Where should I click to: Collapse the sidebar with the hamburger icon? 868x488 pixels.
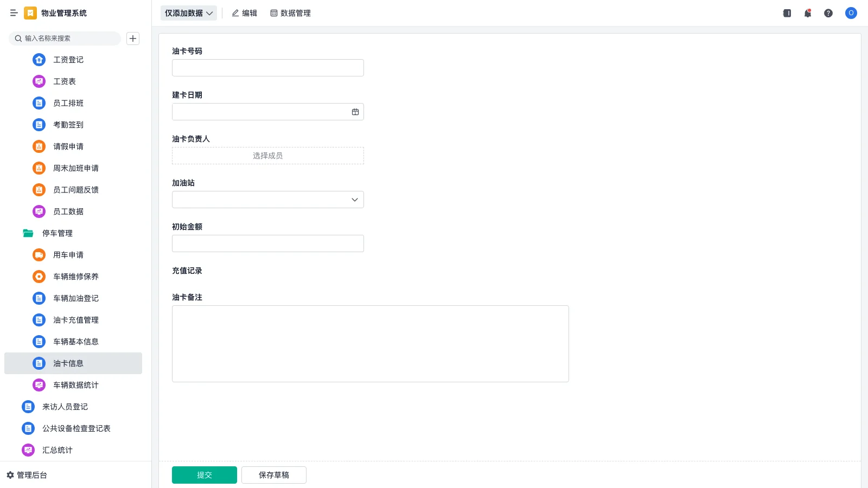tap(14, 13)
